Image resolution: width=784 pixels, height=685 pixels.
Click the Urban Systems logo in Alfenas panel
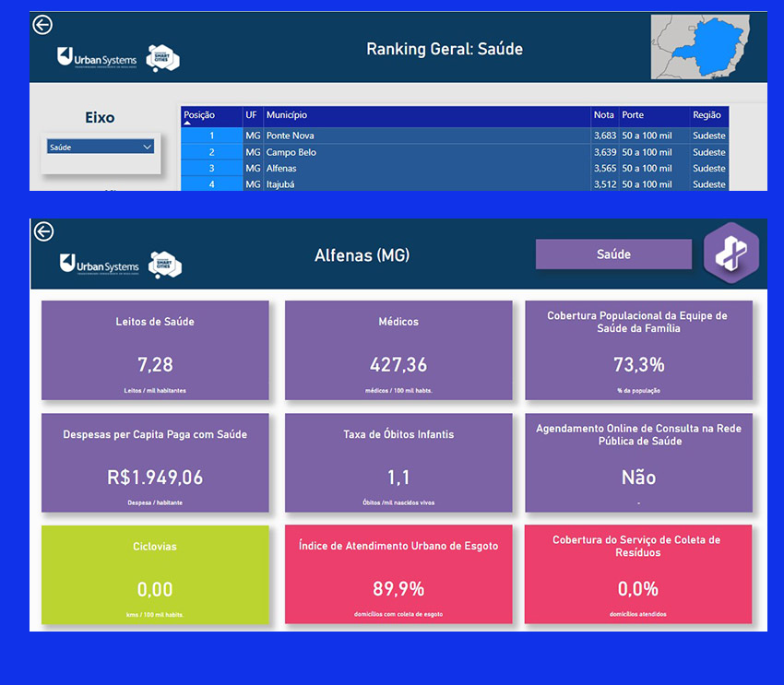(x=99, y=264)
